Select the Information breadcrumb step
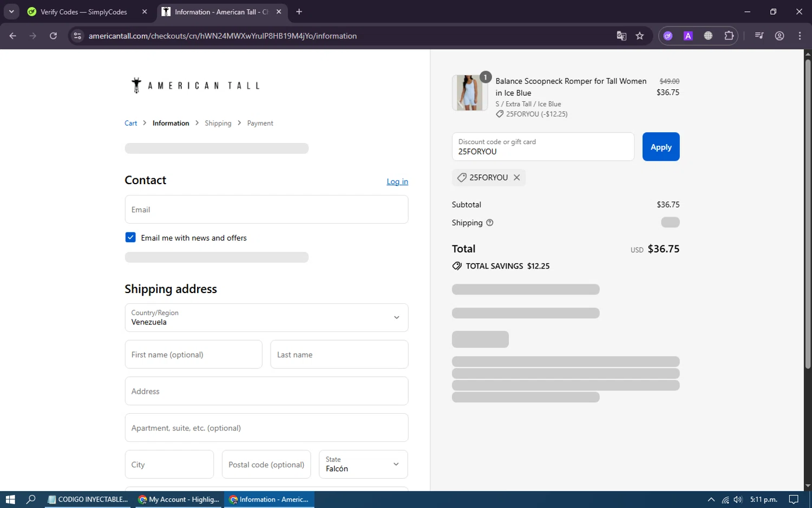The height and width of the screenshot is (508, 812). tap(171, 123)
